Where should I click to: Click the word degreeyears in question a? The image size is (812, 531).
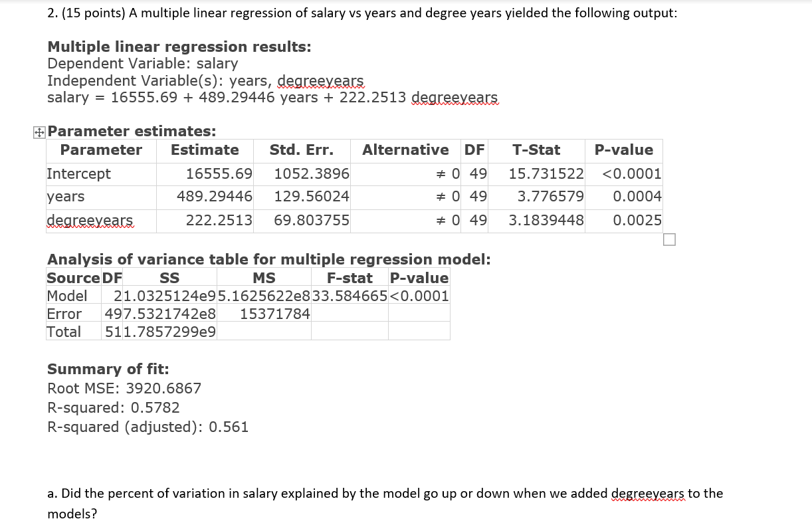(649, 494)
